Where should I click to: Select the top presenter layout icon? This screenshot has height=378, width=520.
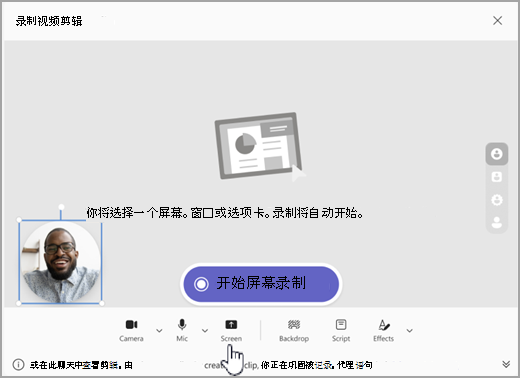tap(497, 154)
